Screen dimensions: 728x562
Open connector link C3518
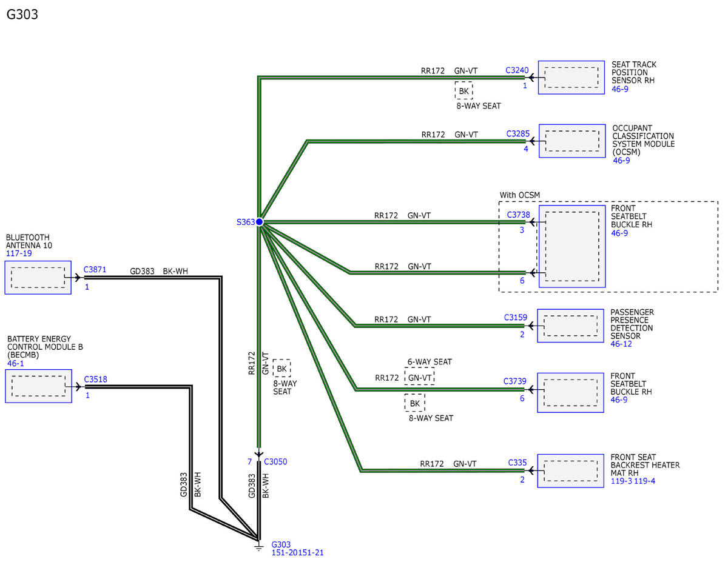95,380
